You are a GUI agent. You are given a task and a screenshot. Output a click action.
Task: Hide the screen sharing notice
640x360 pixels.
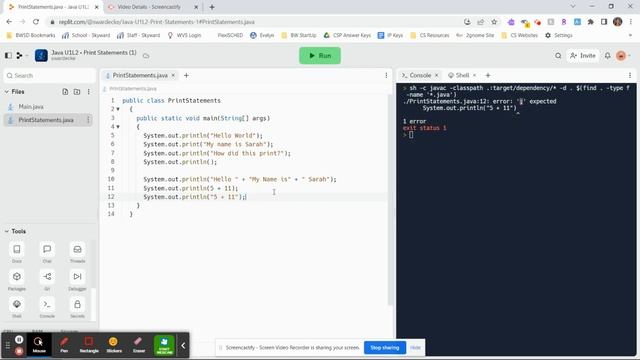point(415,348)
